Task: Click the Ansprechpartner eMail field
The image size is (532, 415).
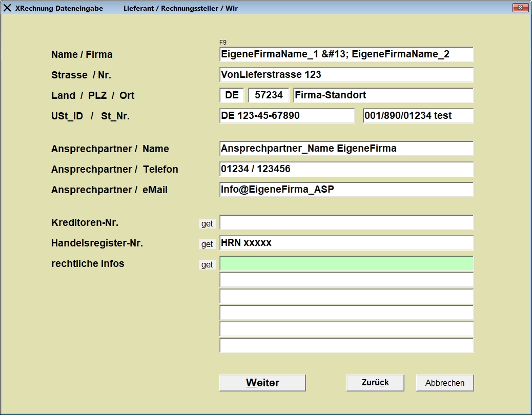Action: (346, 190)
